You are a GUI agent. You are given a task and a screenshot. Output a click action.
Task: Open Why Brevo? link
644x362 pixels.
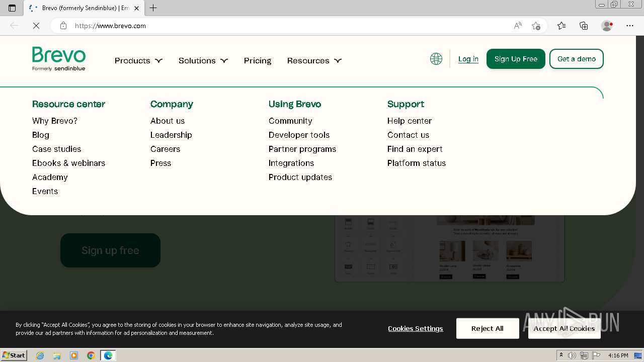click(55, 121)
